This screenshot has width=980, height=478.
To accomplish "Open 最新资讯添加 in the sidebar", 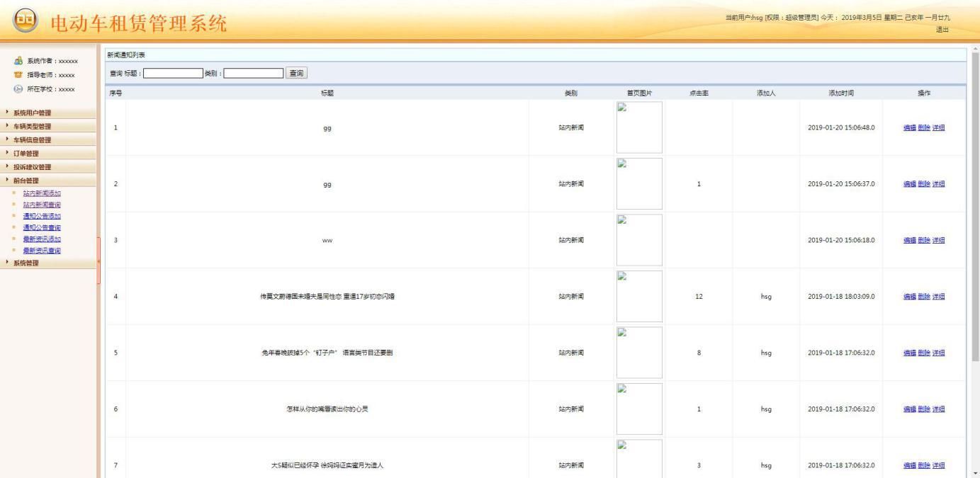I will pos(42,239).
